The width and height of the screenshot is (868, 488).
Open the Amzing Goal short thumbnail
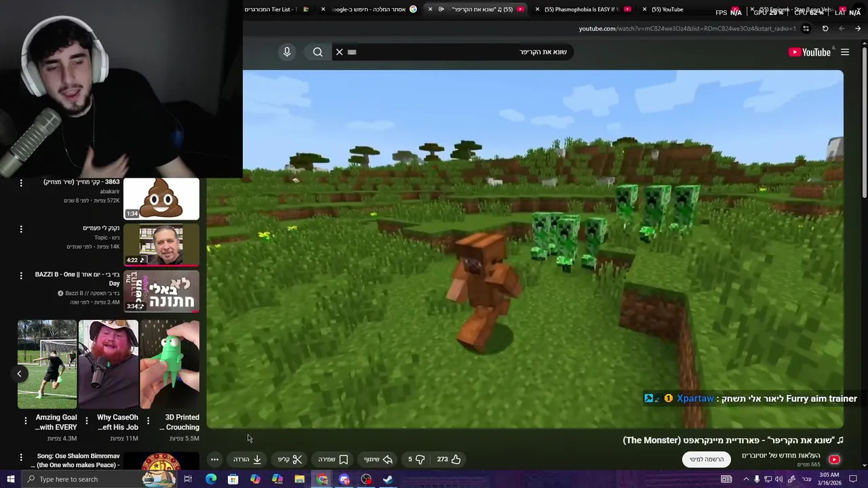click(x=47, y=365)
